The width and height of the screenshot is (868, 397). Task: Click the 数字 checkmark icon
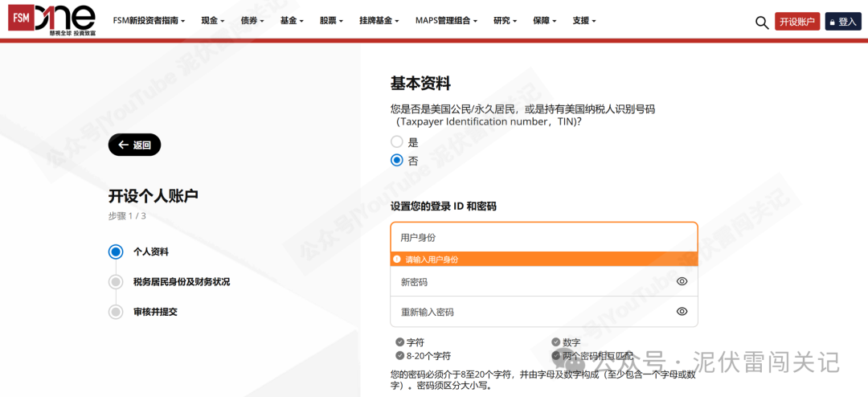point(555,342)
